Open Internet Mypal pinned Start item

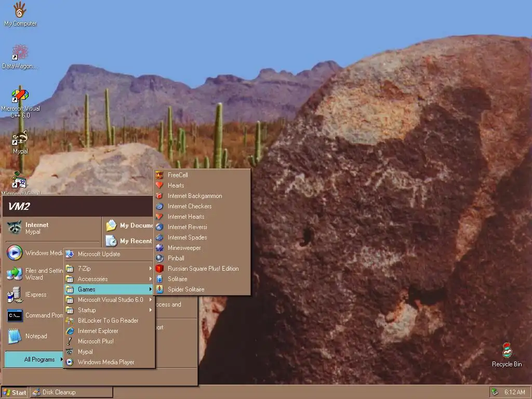point(52,228)
